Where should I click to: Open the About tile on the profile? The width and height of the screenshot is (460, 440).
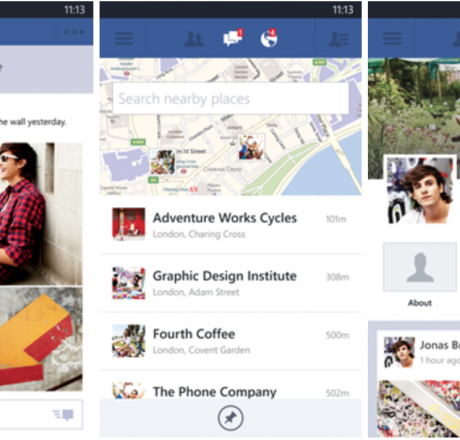420,274
